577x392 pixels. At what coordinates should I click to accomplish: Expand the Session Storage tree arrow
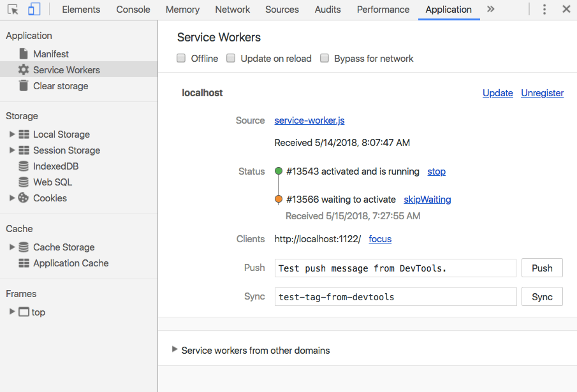click(11, 150)
